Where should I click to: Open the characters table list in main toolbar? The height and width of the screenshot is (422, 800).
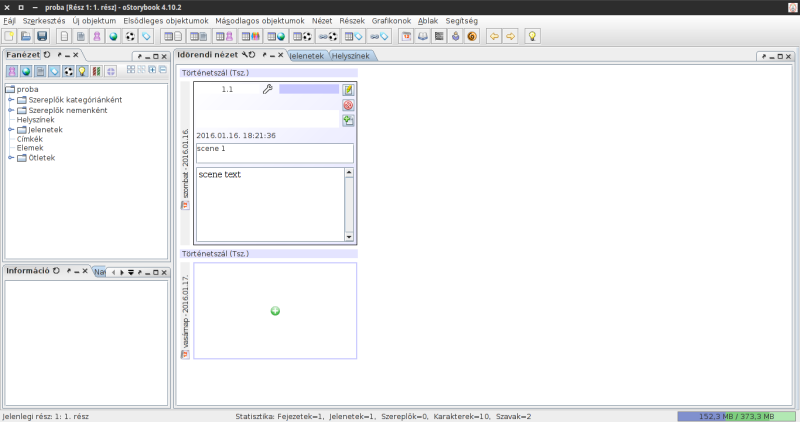point(224,36)
